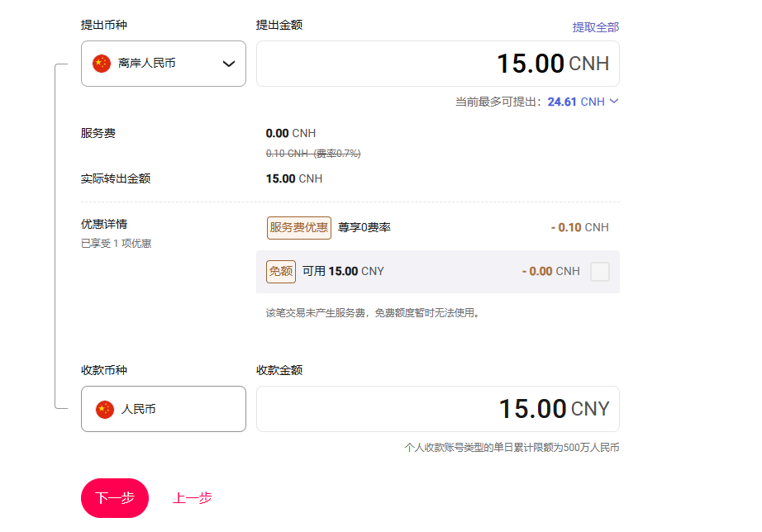Click the 提取全部 link
The width and height of the screenshot is (762, 532).
click(x=595, y=27)
